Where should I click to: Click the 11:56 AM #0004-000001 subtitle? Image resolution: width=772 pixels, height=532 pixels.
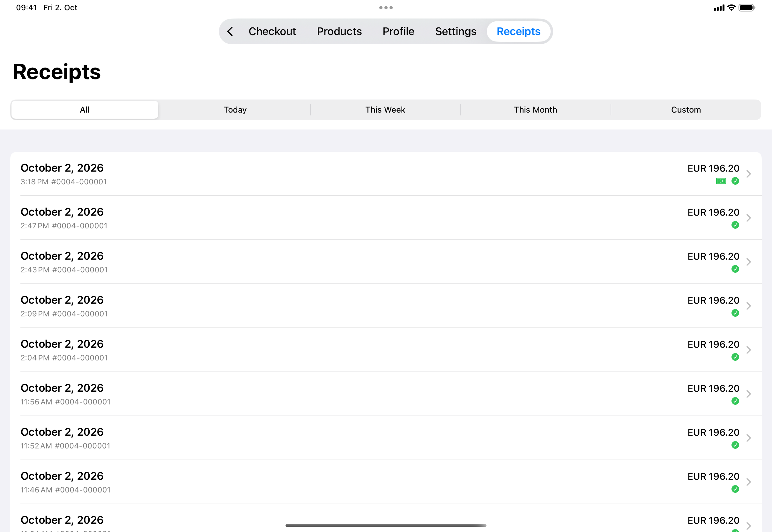pyautogui.click(x=65, y=402)
